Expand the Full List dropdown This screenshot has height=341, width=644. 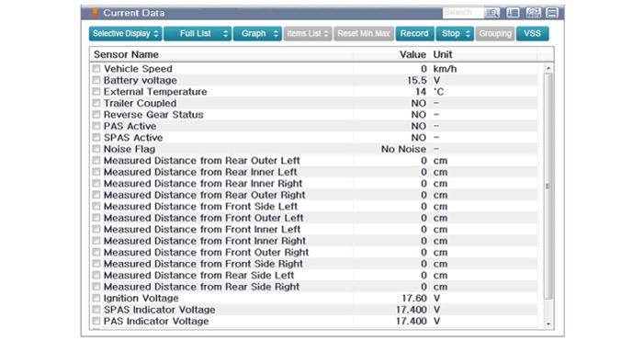click(x=198, y=34)
